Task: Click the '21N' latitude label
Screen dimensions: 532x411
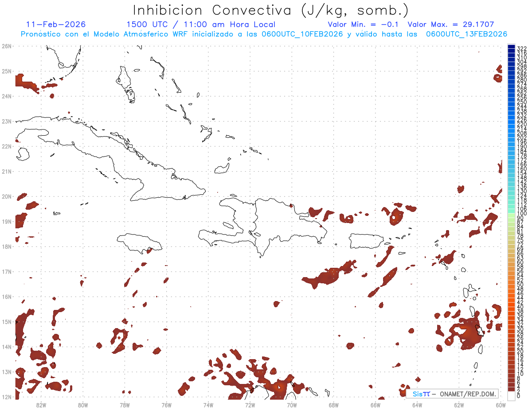Action: pos(7,171)
